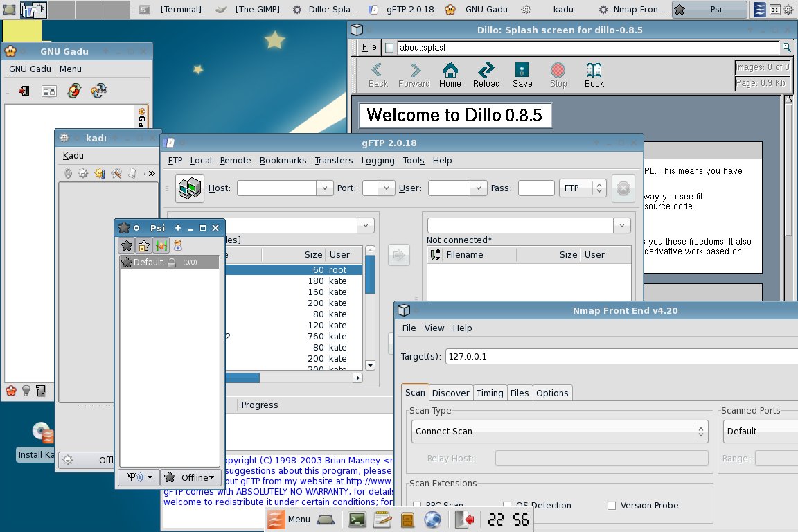
Task: Open the panel Menu button
Action: (289, 520)
